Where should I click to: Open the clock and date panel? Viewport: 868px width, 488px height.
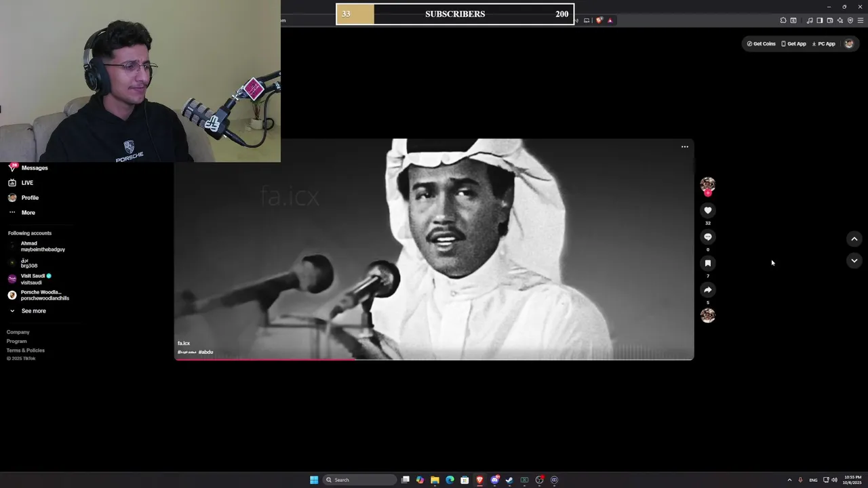coord(853,480)
